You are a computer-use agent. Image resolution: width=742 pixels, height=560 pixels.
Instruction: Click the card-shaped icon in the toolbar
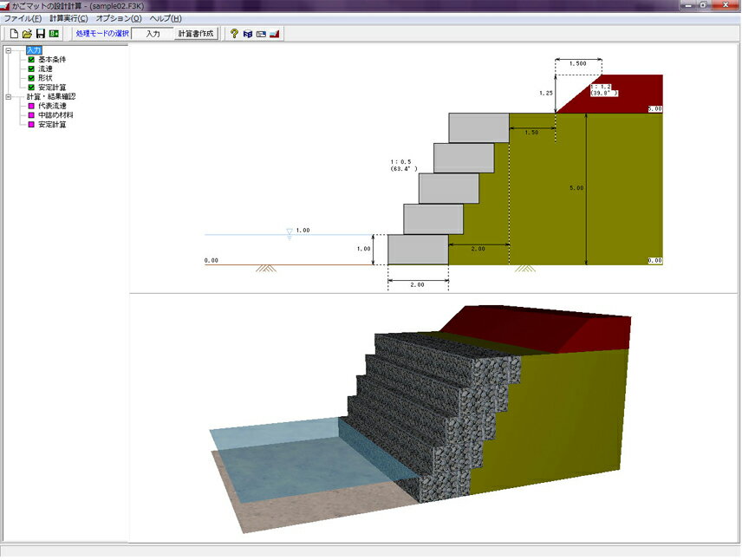261,34
